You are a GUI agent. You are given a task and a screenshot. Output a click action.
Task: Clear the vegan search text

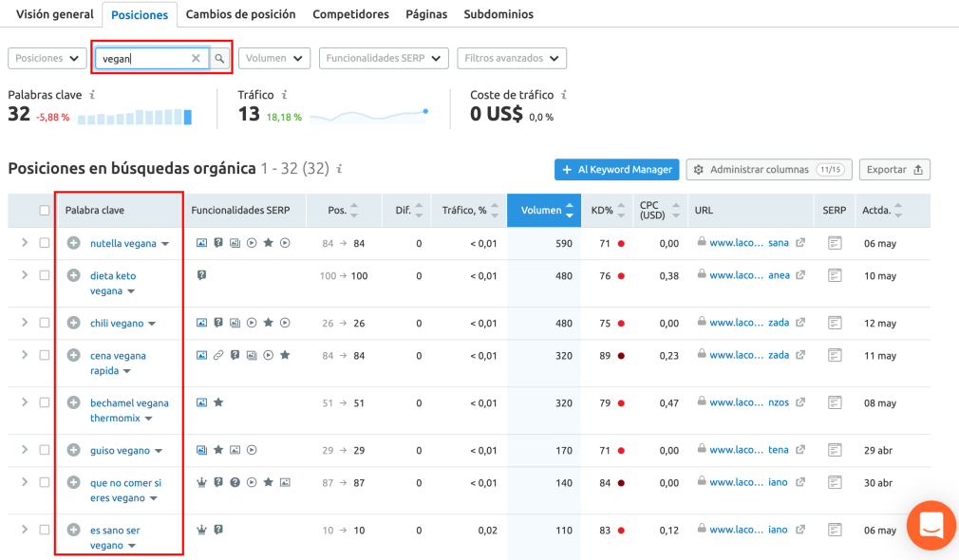pos(196,58)
